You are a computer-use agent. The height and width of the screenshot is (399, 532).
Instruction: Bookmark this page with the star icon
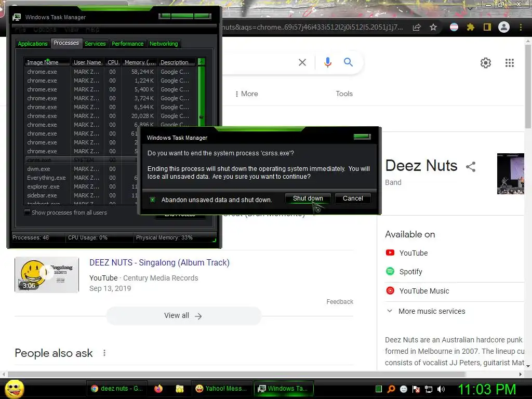pyautogui.click(x=433, y=27)
